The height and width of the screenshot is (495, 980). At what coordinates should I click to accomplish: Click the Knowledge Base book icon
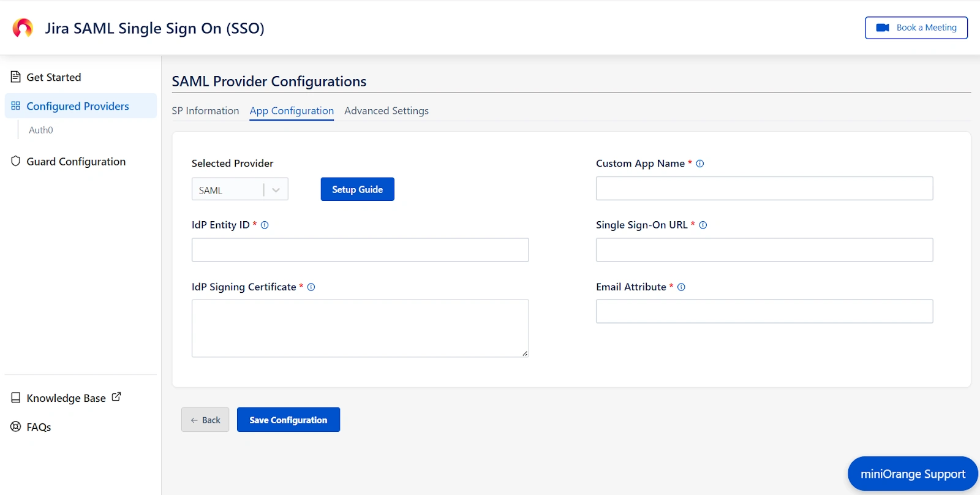[x=16, y=398]
